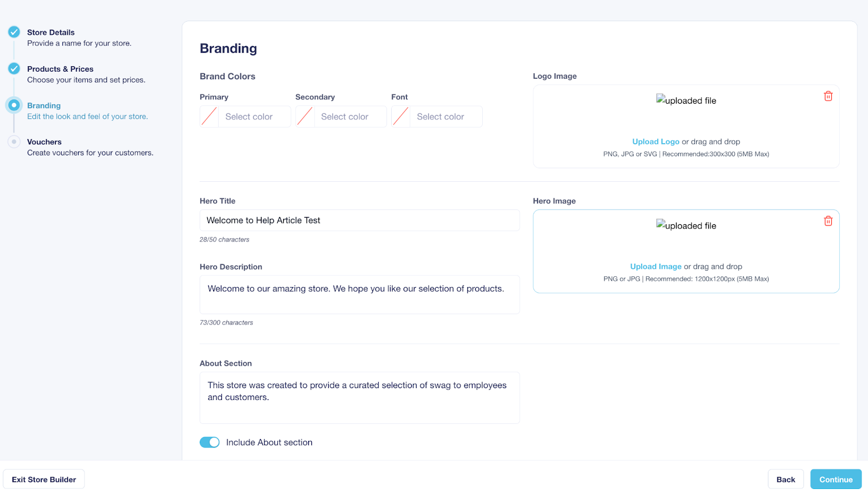The height and width of the screenshot is (495, 868).
Task: Click the Upload Logo link
Action: click(x=655, y=142)
